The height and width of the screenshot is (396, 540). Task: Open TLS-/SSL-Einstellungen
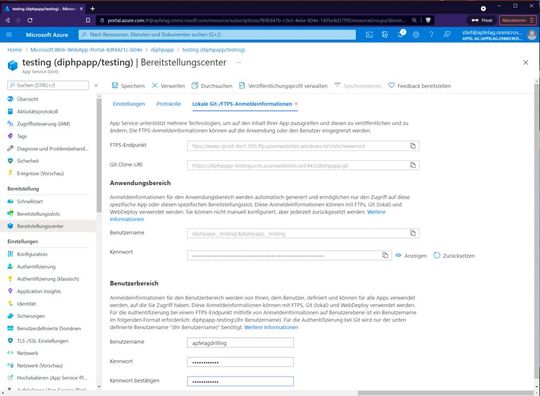[43, 341]
